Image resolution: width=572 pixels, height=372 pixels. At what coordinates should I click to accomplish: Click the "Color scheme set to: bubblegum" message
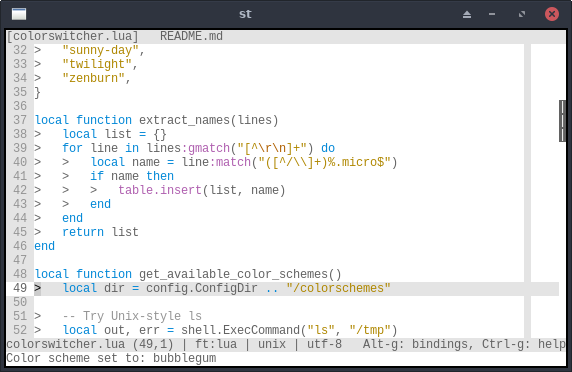click(111, 358)
